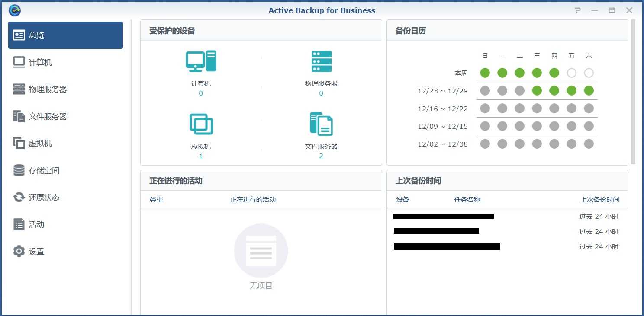Click 12/23 ~ 12/29 Saturday green dot
Viewport: 644px width, 316px height.
click(x=589, y=91)
